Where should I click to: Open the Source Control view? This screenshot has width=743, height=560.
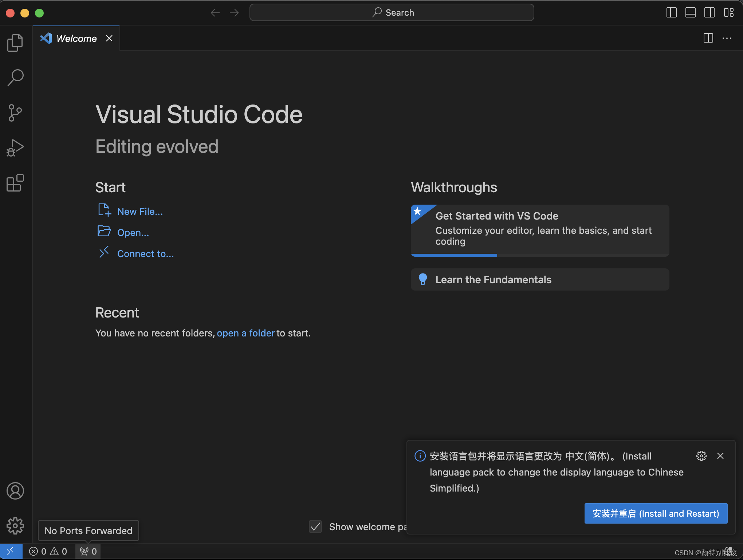[15, 113]
